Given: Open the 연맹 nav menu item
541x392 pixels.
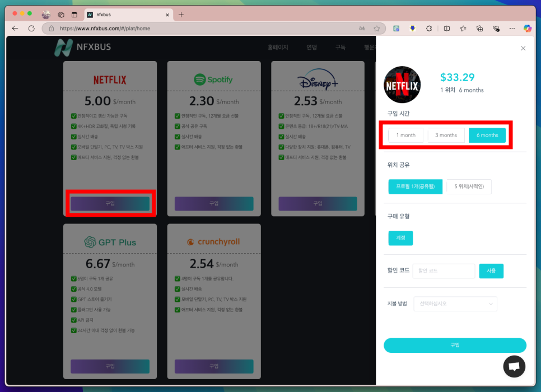Looking at the screenshot, I should (311, 47).
